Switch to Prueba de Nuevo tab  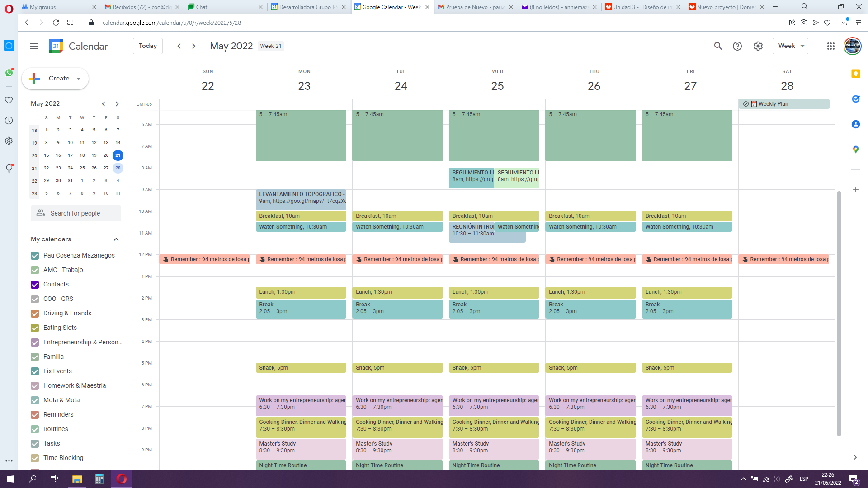(x=476, y=7)
